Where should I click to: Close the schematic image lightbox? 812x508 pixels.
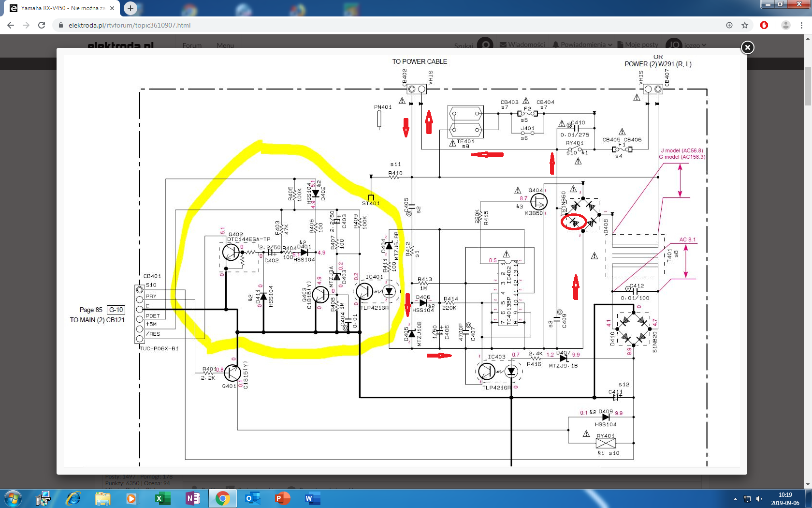(747, 47)
